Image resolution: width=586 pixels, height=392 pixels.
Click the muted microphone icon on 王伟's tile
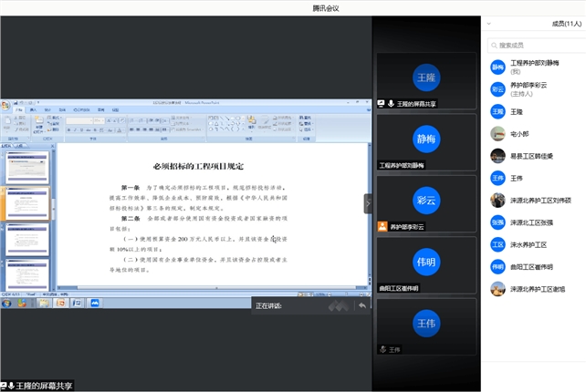coord(382,349)
